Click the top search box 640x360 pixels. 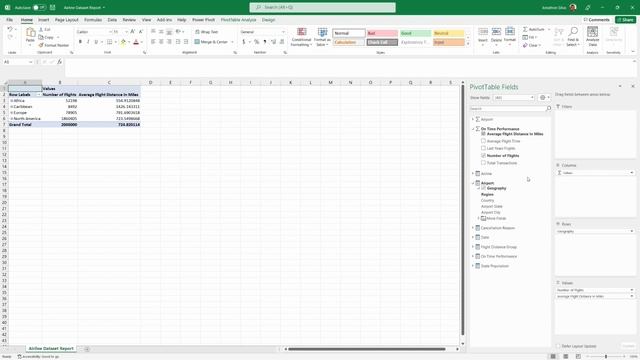coord(322,8)
